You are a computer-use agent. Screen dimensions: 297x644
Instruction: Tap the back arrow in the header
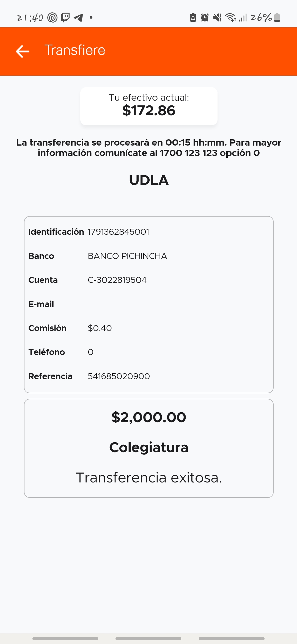tap(23, 51)
